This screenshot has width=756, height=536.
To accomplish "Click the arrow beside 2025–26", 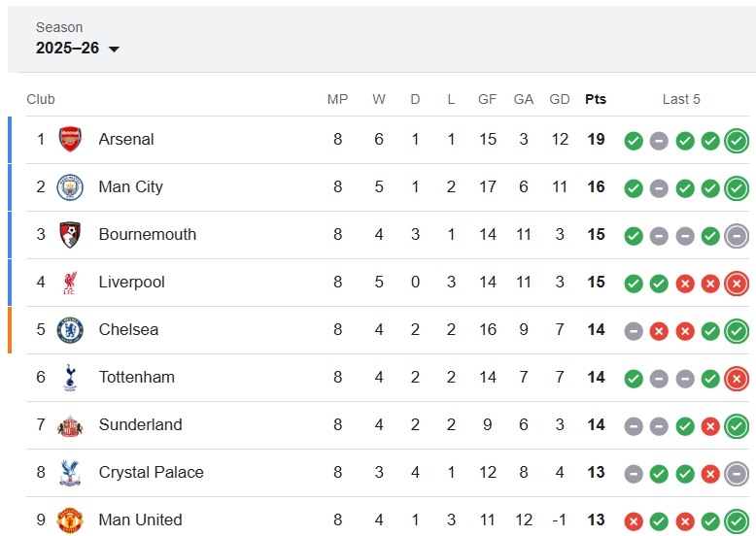I will (x=114, y=50).
